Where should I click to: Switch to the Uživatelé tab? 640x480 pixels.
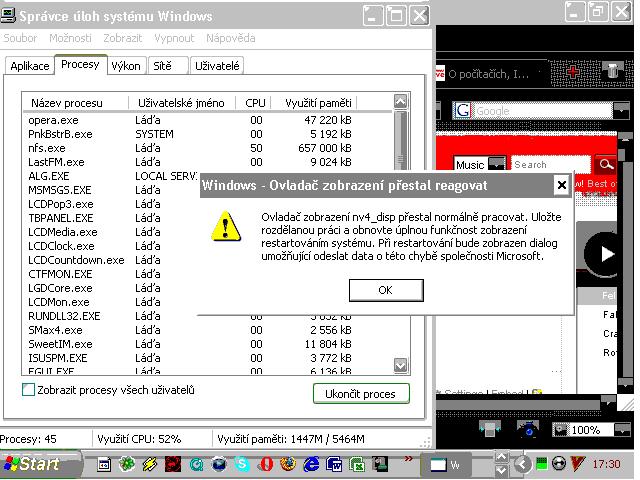(217, 66)
